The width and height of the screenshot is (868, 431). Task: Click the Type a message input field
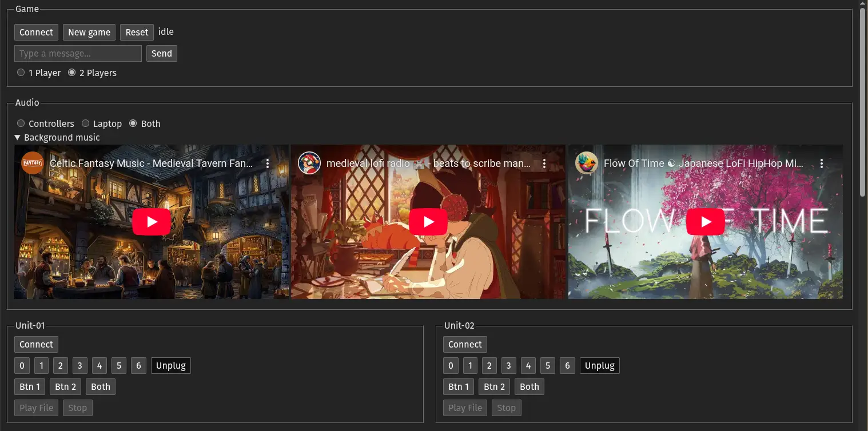pos(77,53)
